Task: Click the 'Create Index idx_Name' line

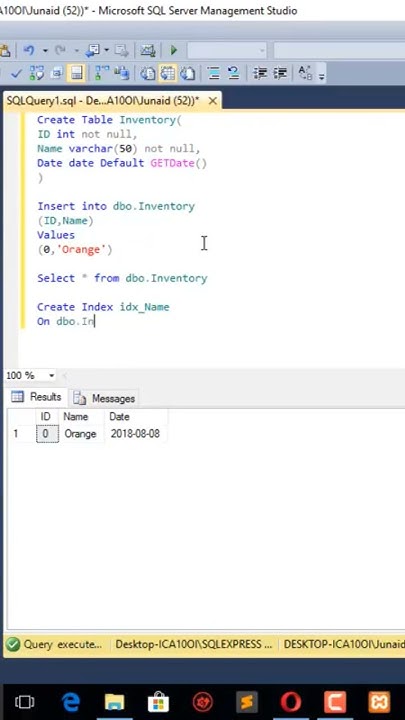Action: (x=103, y=307)
